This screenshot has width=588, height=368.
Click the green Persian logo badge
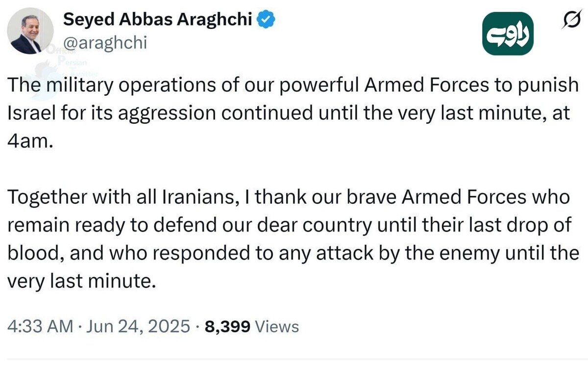click(509, 37)
